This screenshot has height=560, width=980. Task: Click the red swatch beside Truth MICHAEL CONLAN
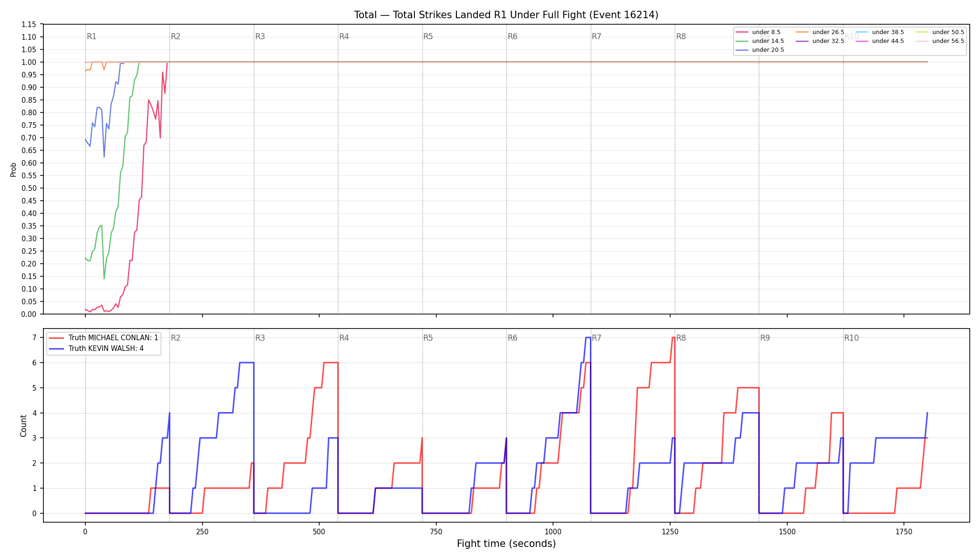(x=56, y=338)
